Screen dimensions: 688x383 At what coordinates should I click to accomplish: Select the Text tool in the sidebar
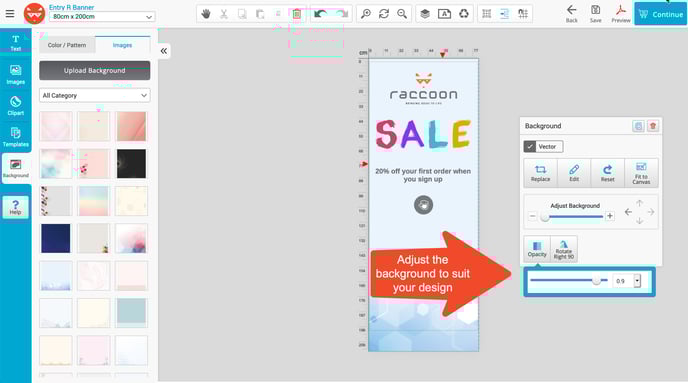click(16, 43)
